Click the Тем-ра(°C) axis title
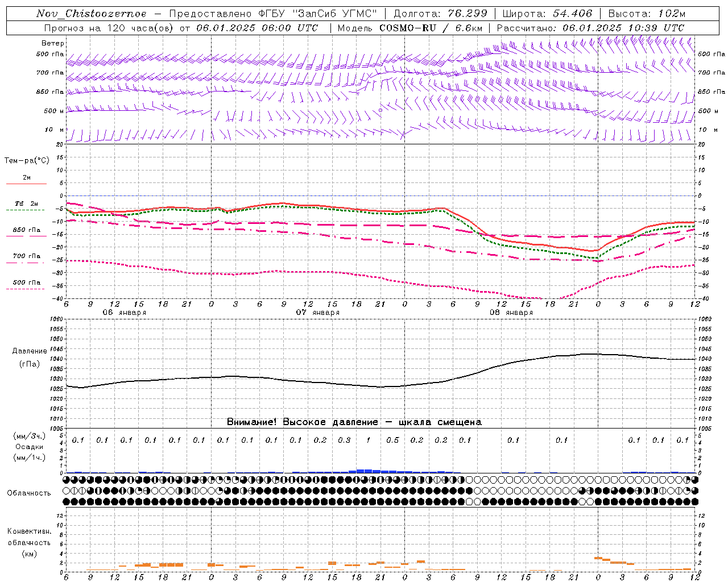This screenshot has height=582, width=728. pos(27,161)
